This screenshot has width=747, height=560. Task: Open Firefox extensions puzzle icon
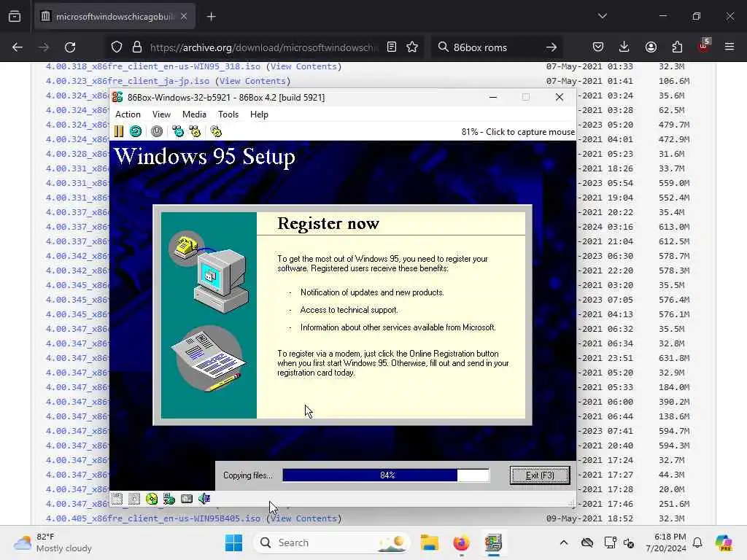[677, 47]
